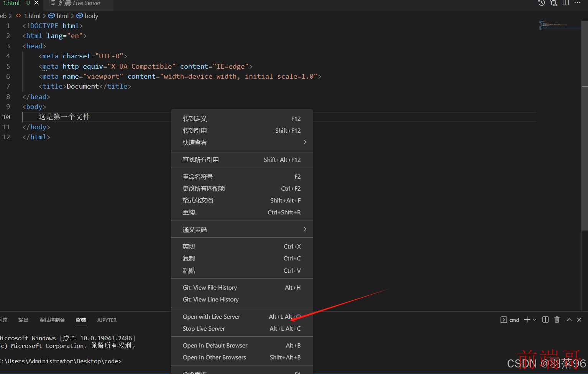Select html element in the breadcrumb

click(62, 16)
